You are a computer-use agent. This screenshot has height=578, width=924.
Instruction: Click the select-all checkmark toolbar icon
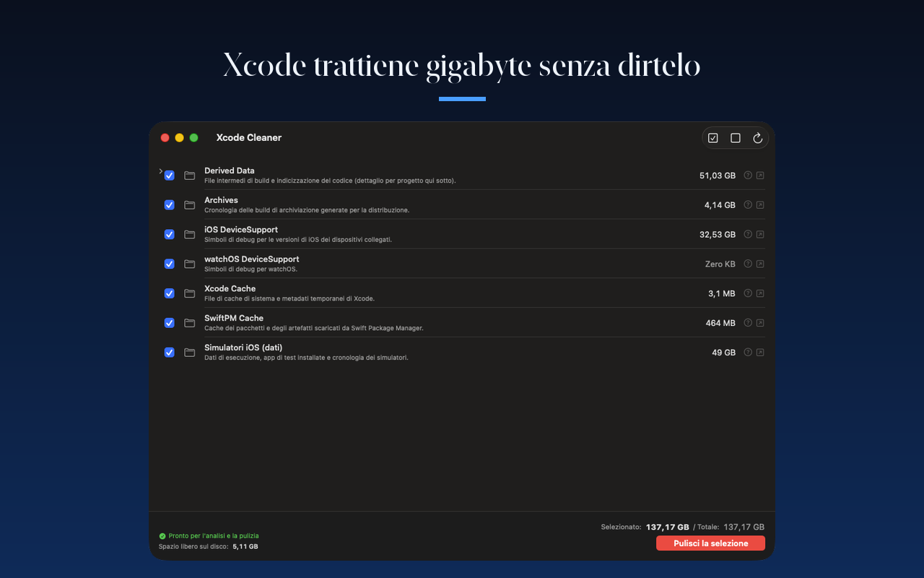(x=713, y=138)
